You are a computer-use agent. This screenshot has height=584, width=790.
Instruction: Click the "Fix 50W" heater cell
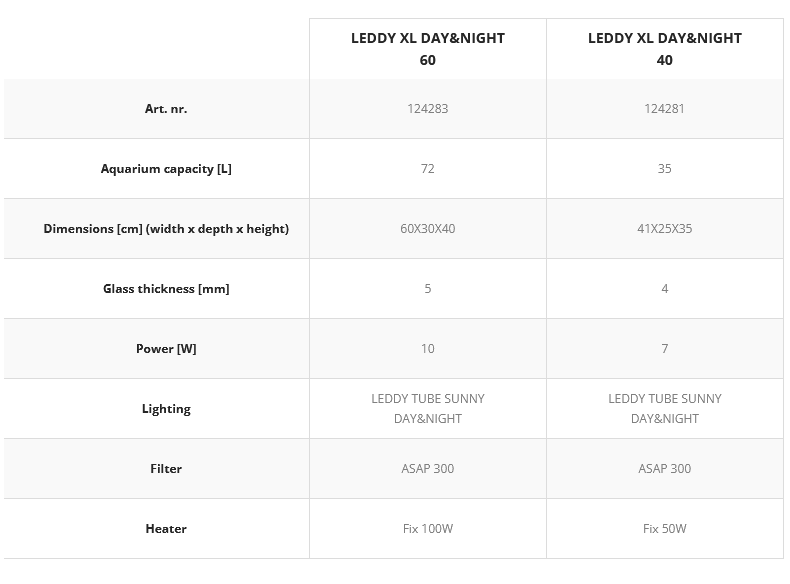point(664,529)
